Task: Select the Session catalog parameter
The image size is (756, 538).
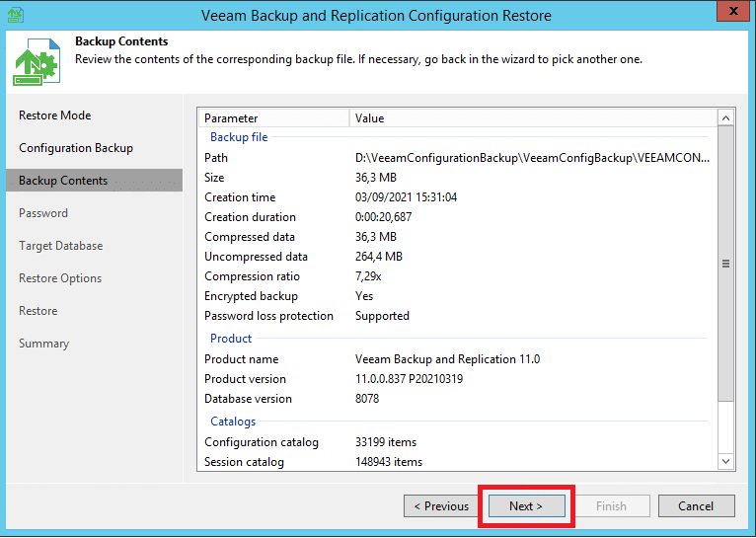Action: (244, 462)
